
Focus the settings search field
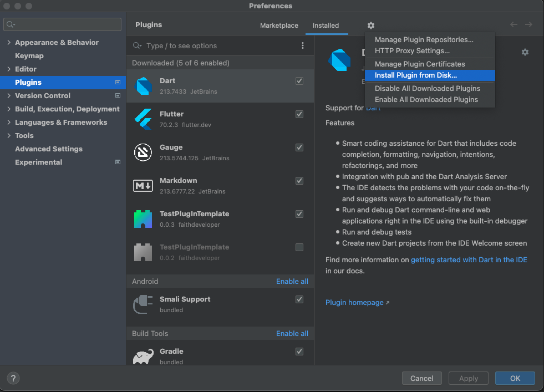point(63,24)
